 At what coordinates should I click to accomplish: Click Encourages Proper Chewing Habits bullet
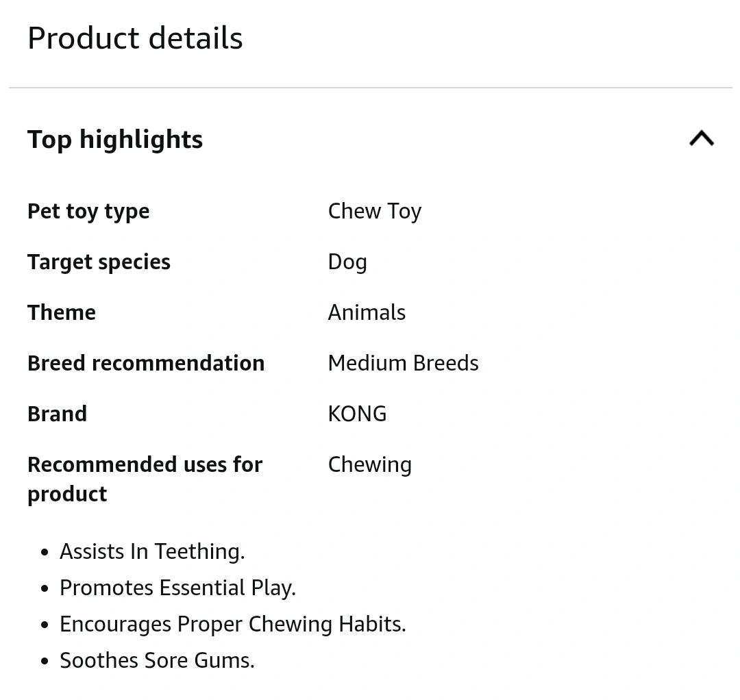[233, 625]
